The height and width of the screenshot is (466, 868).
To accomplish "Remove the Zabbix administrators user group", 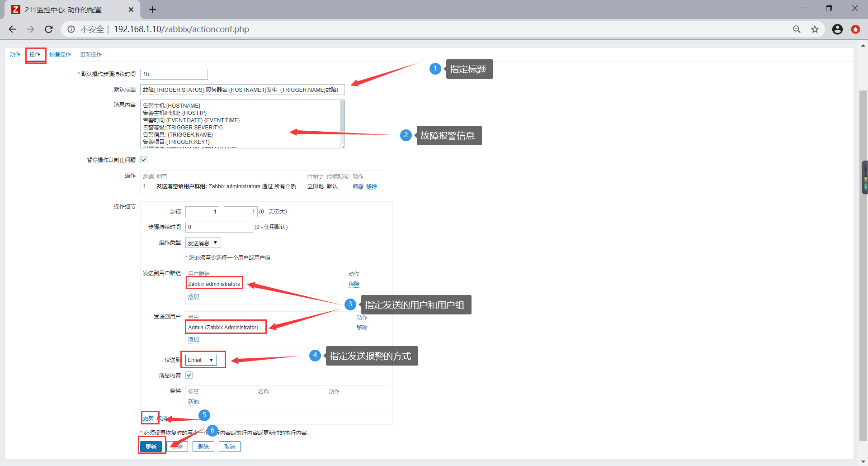I will click(x=354, y=284).
